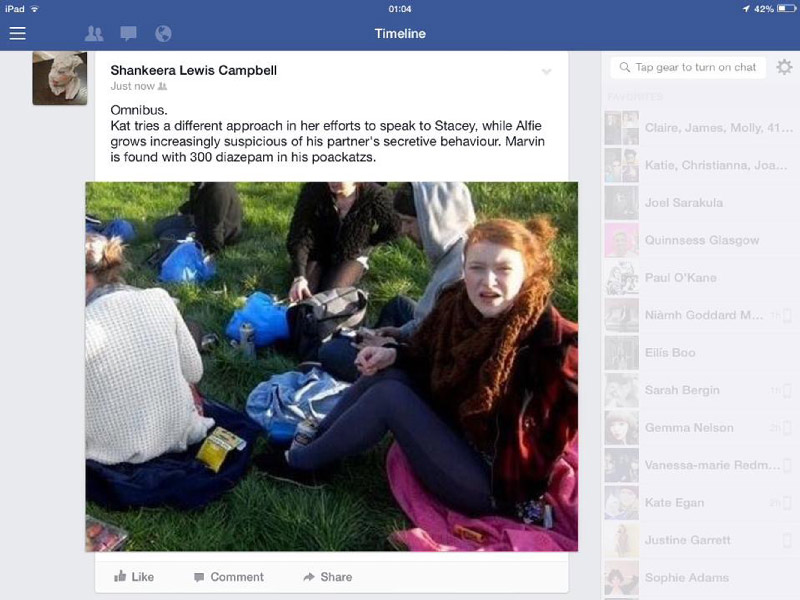Tap the Comment bubble icon
The height and width of the screenshot is (600, 800).
pyautogui.click(x=199, y=577)
